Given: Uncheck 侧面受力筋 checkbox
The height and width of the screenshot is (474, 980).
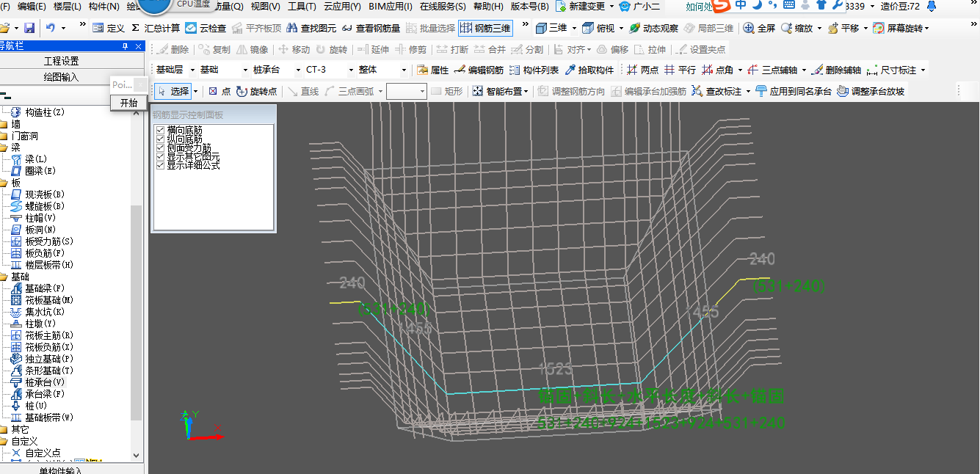Looking at the screenshot, I should [161, 148].
